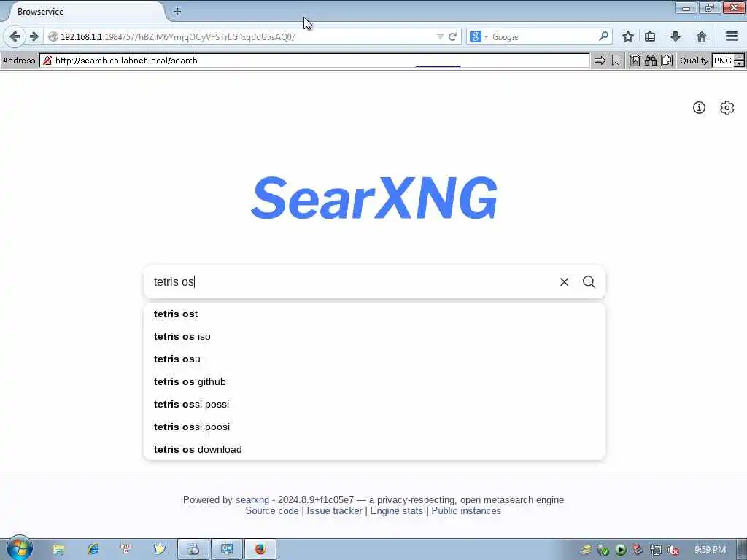Image resolution: width=747 pixels, height=560 pixels.
Task: Open the searxng link in footer
Action: pos(252,500)
